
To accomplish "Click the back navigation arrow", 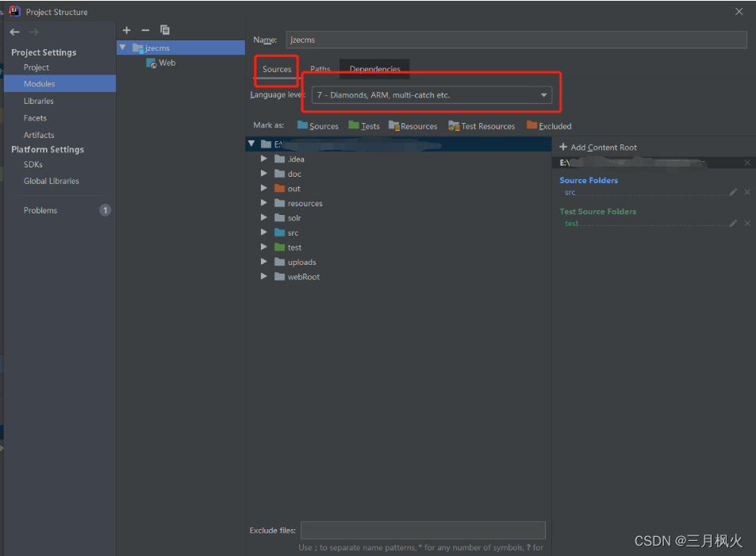I will [14, 32].
